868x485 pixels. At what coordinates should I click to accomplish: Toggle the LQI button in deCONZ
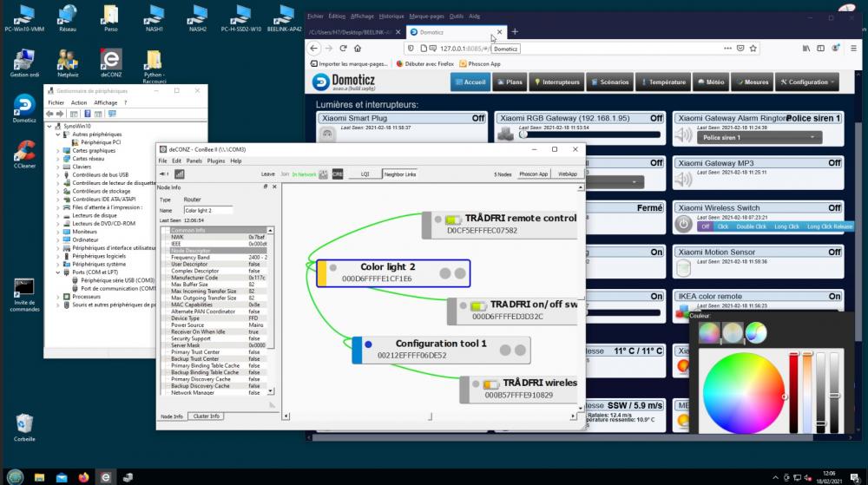365,174
